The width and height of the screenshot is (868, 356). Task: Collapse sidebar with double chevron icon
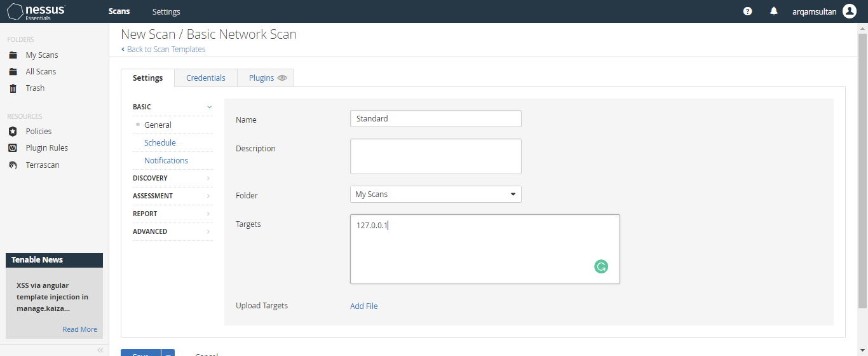[100, 350]
